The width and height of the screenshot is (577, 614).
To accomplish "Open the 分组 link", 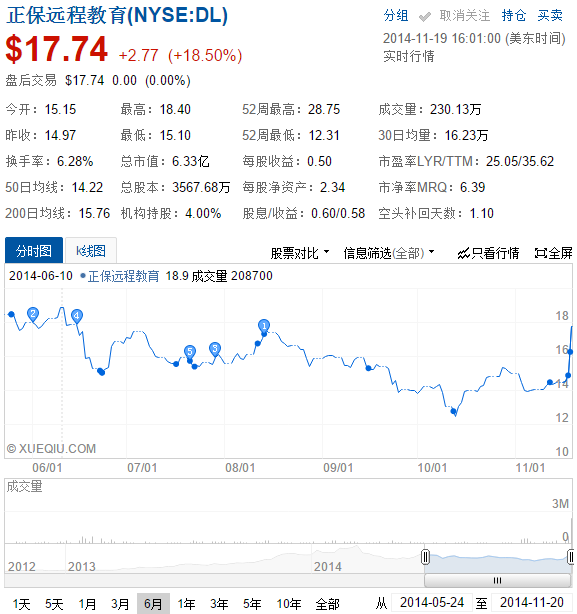I will click(x=396, y=16).
